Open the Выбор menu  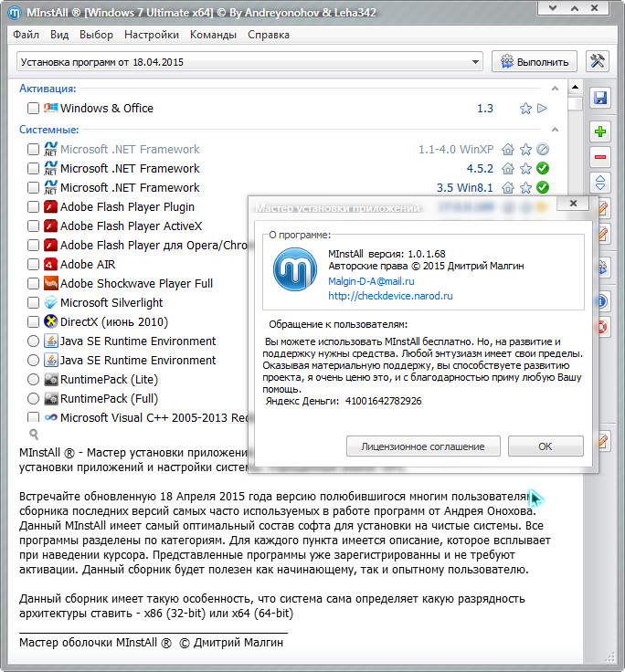96,35
